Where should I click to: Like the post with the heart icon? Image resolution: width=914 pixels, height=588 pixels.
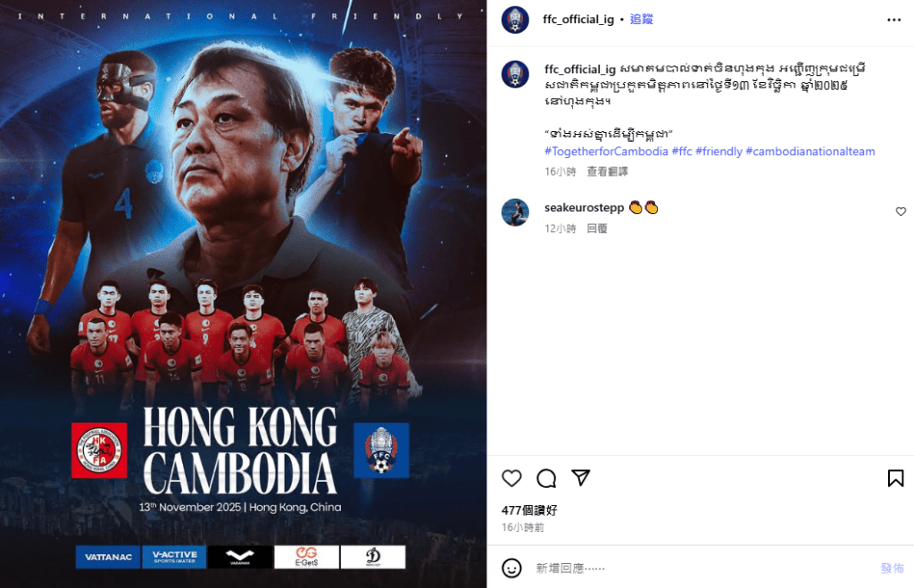point(511,478)
